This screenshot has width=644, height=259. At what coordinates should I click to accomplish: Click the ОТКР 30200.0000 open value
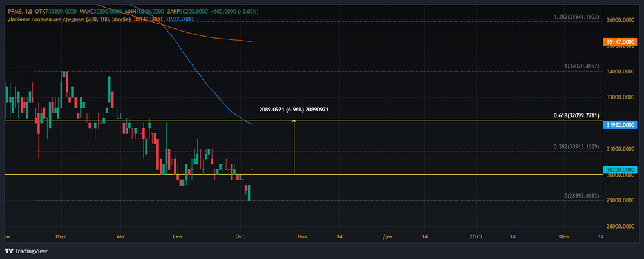(57, 12)
